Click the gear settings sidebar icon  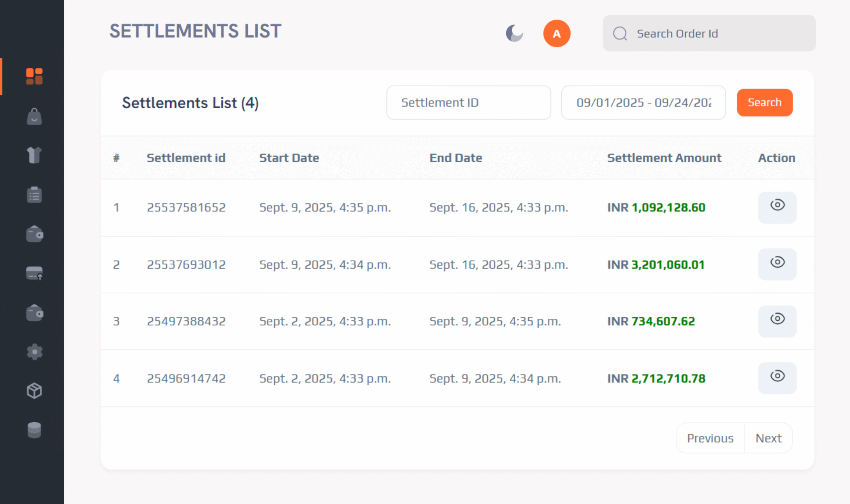coord(34,352)
